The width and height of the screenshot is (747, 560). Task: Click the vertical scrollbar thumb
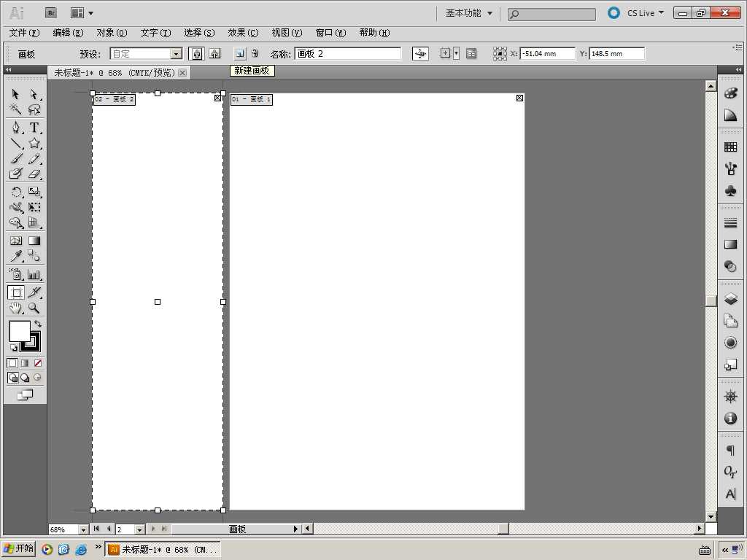click(x=711, y=301)
